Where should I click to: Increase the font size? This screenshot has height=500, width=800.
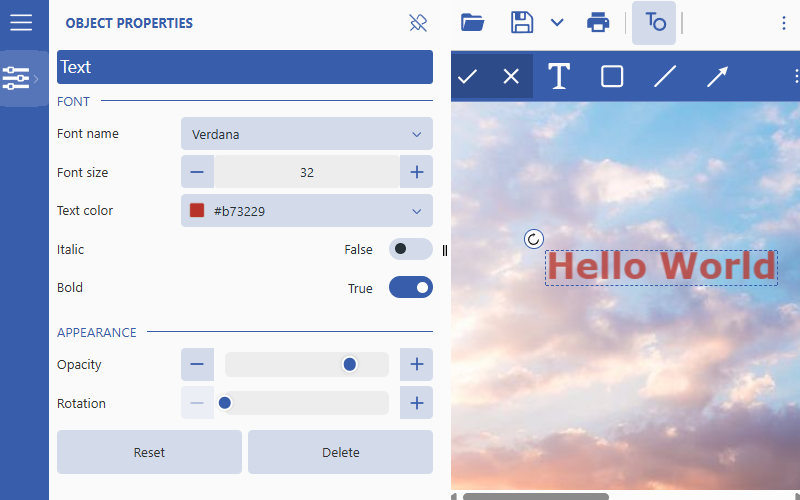[x=416, y=172]
